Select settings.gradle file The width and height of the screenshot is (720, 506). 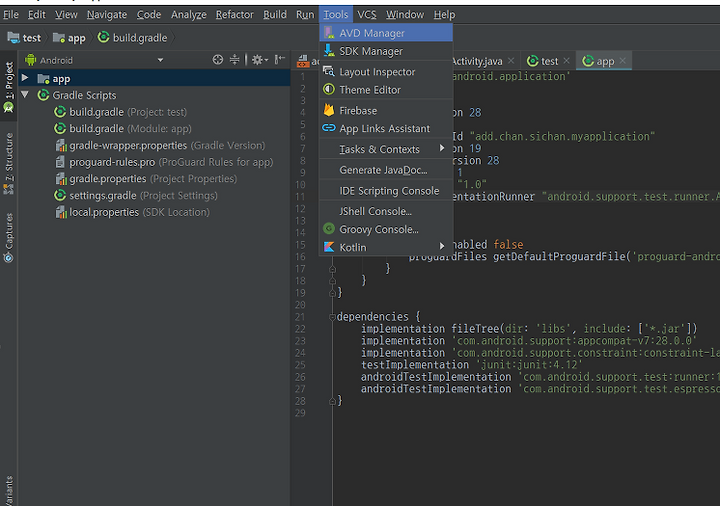point(136,196)
